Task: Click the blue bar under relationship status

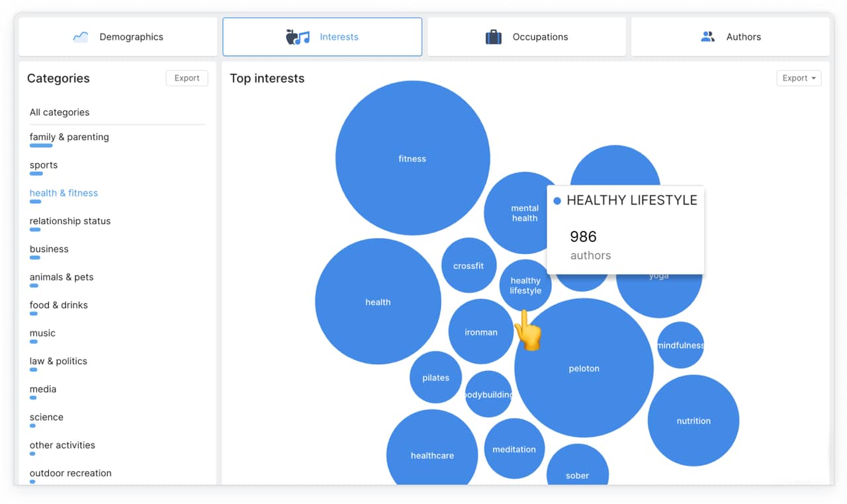Action: point(35,230)
